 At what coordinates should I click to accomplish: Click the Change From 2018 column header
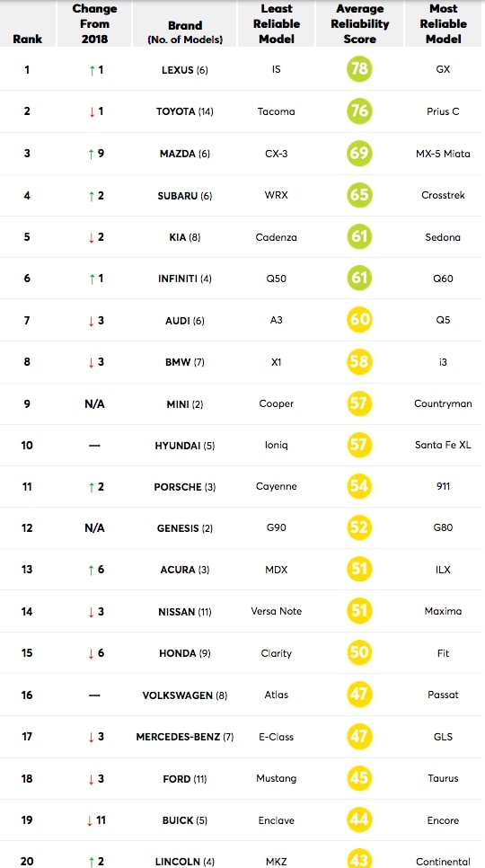[94, 23]
